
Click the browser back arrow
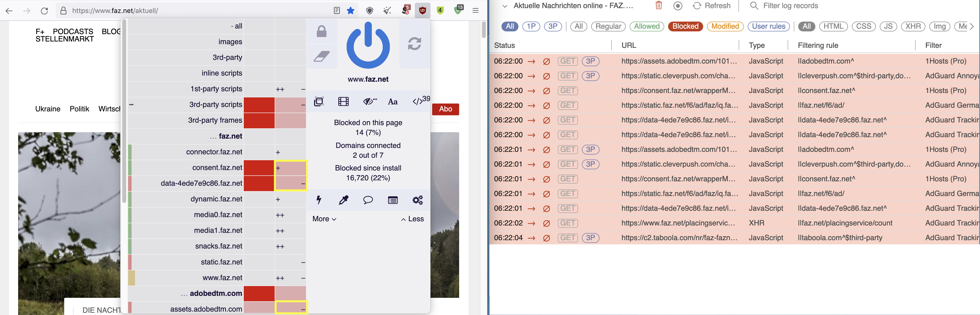9,11
